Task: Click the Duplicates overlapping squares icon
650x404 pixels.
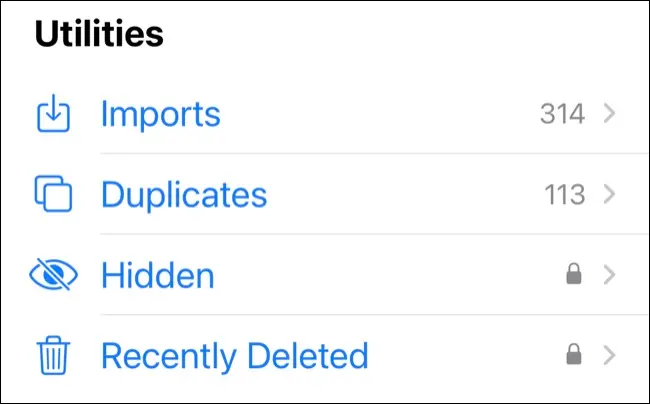Action: coord(53,193)
